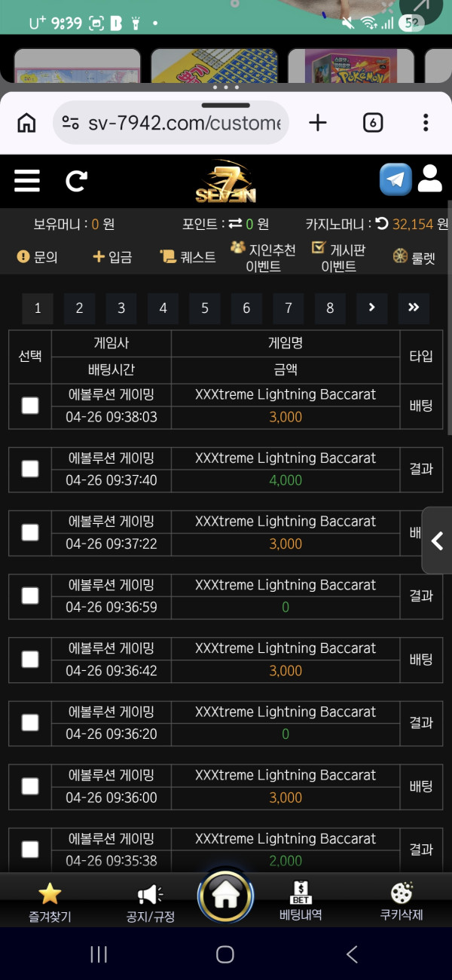Select checkbox for 09:36:42 bet row
452x980 pixels.
click(x=30, y=660)
